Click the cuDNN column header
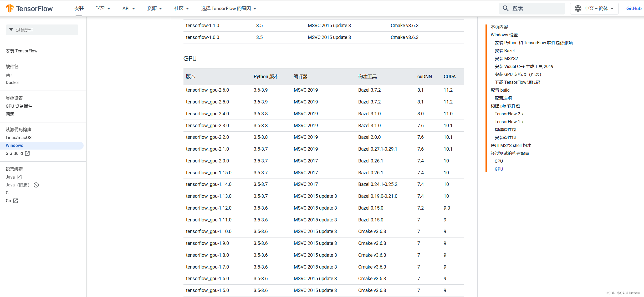Screen dimensions: 644x297 click(x=424, y=77)
